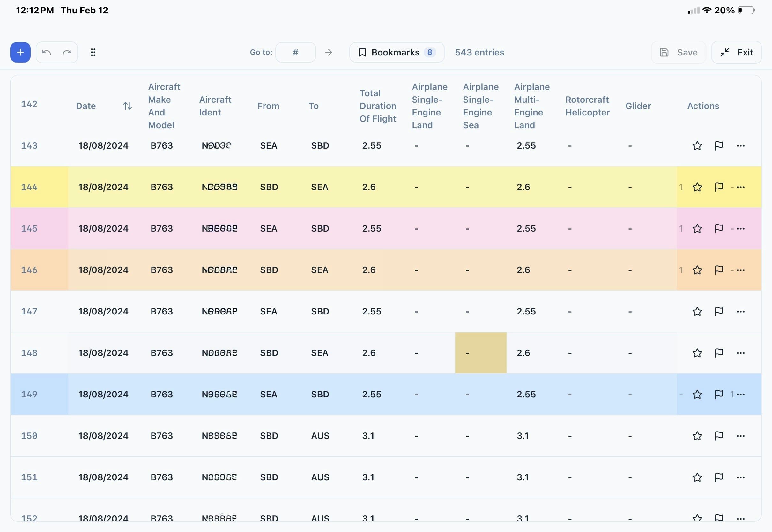Click the plus button to add an entry
Viewport: 772px width, 532px height.
(20, 52)
